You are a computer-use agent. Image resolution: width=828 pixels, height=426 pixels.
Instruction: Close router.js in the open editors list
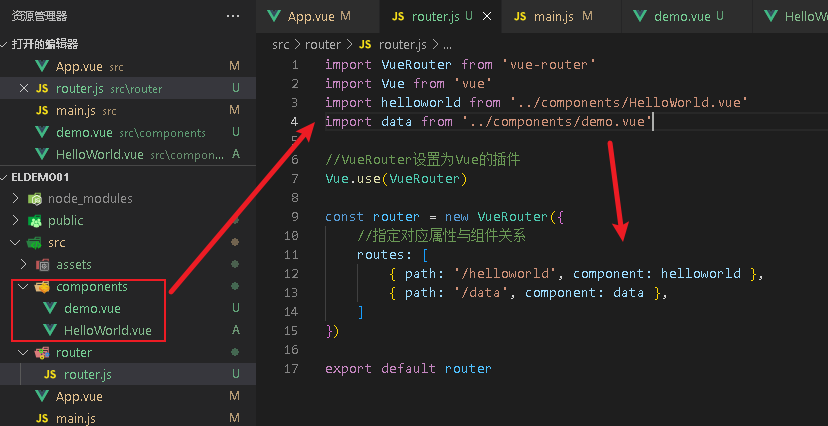[x=23, y=88]
